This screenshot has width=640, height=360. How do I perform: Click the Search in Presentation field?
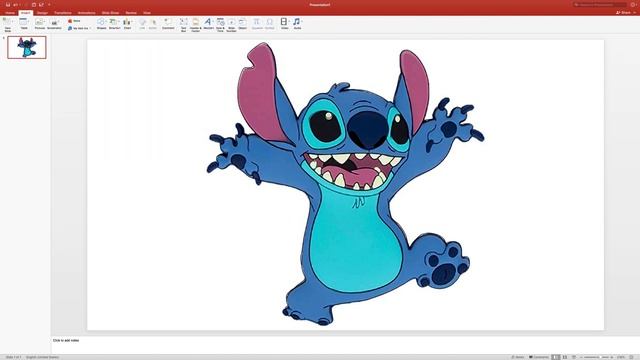[600, 5]
